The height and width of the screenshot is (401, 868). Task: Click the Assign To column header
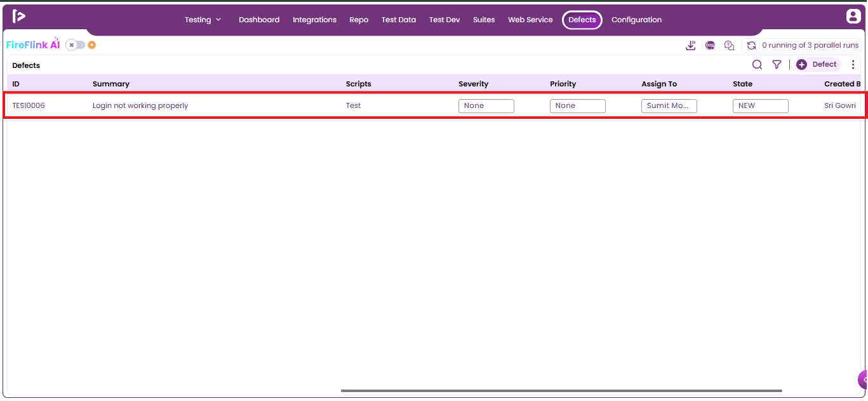click(659, 84)
